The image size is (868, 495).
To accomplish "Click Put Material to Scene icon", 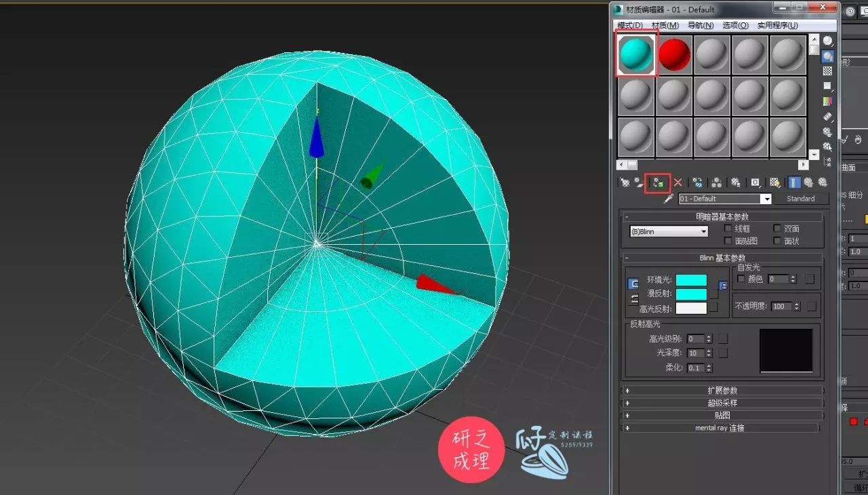I will point(639,182).
